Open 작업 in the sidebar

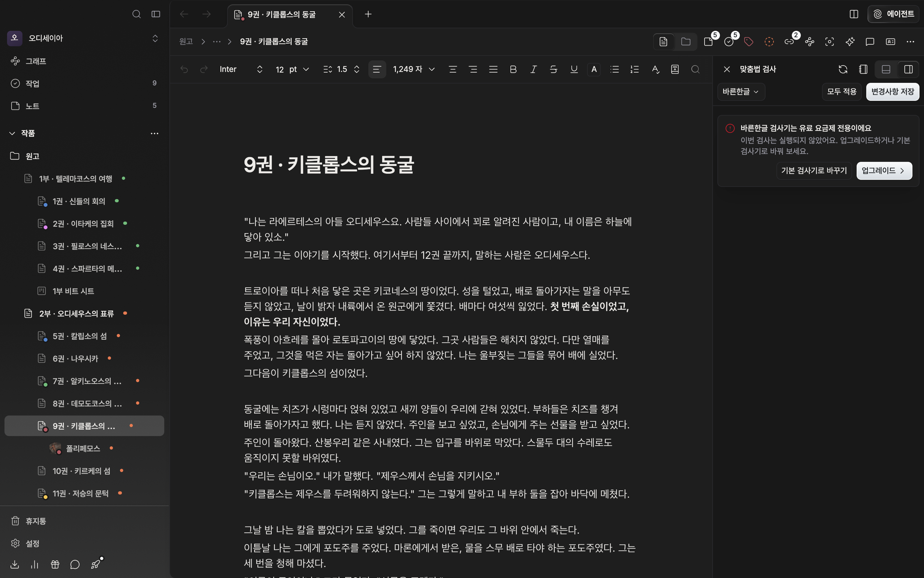84,83
